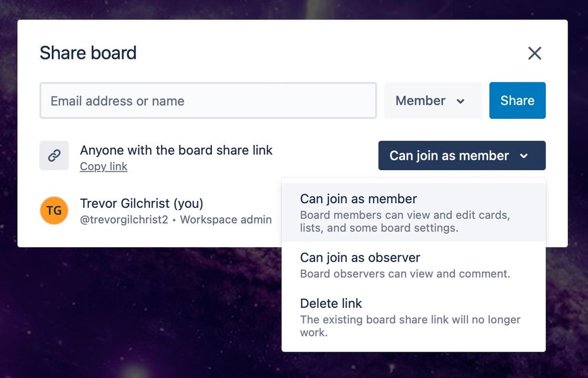Click the @trevorgilchrist2 username text
588x378 pixels.
(x=124, y=220)
